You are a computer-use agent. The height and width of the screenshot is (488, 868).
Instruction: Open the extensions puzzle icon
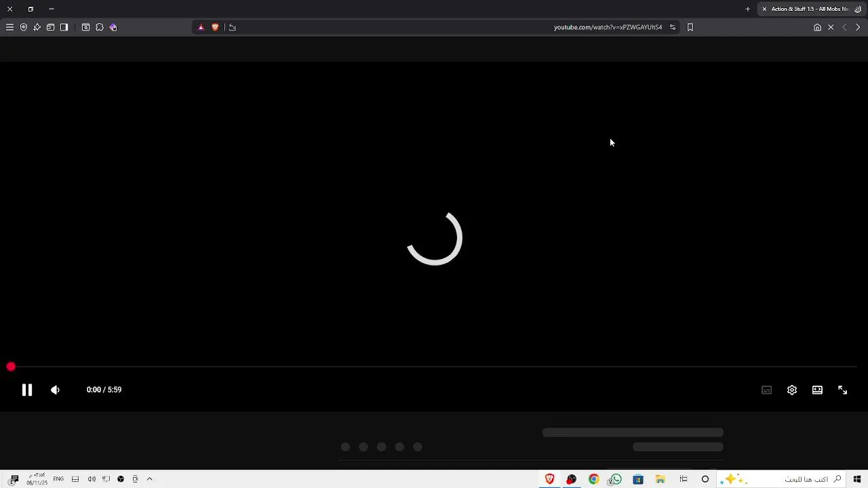(100, 27)
